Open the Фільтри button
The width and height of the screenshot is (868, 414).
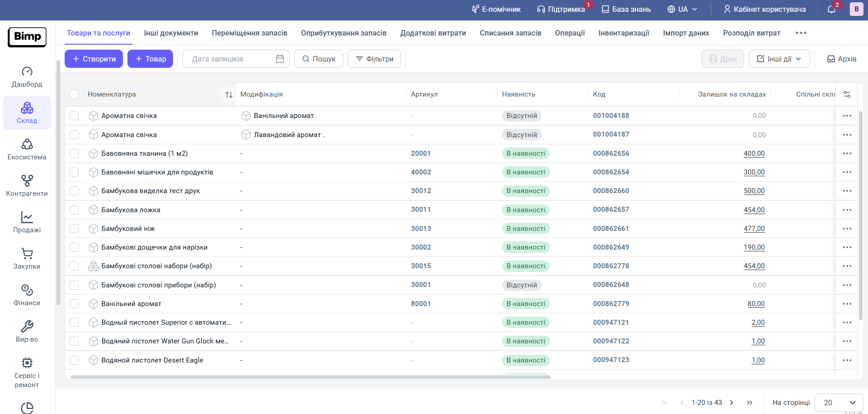click(374, 59)
